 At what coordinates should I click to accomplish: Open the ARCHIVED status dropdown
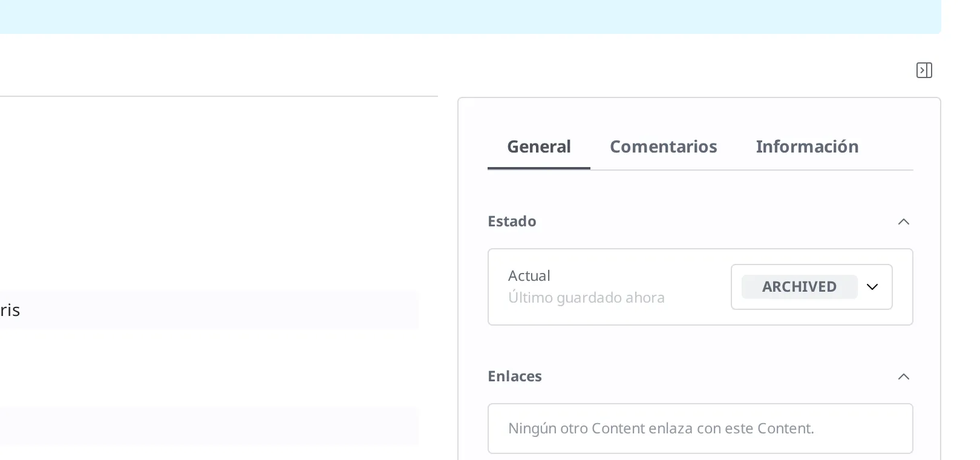pyautogui.click(x=811, y=287)
